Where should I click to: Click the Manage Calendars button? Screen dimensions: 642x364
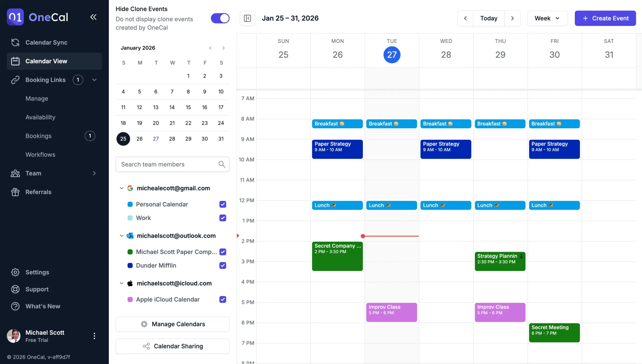point(173,324)
